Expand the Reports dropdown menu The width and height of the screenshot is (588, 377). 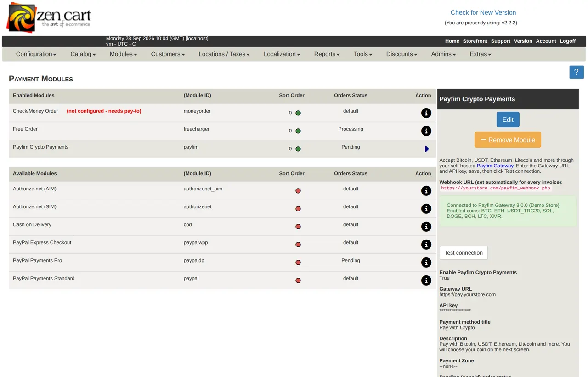[x=327, y=54]
